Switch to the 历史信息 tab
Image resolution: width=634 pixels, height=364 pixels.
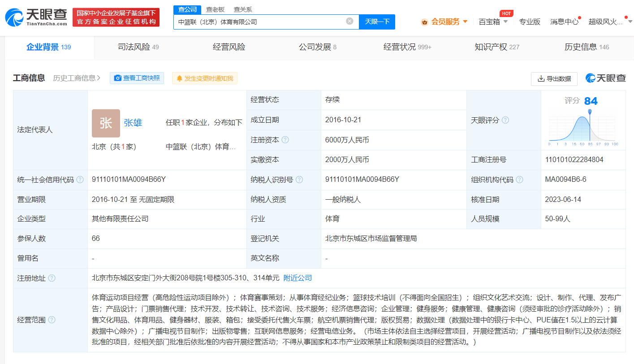(587, 47)
